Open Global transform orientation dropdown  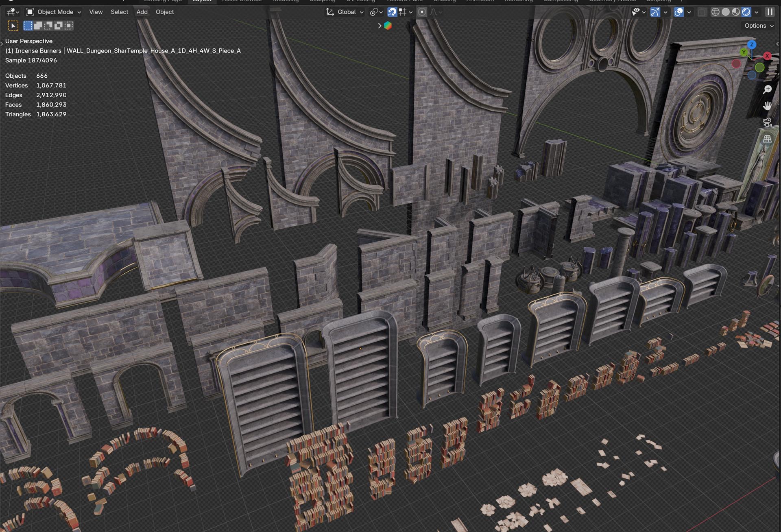(x=345, y=12)
